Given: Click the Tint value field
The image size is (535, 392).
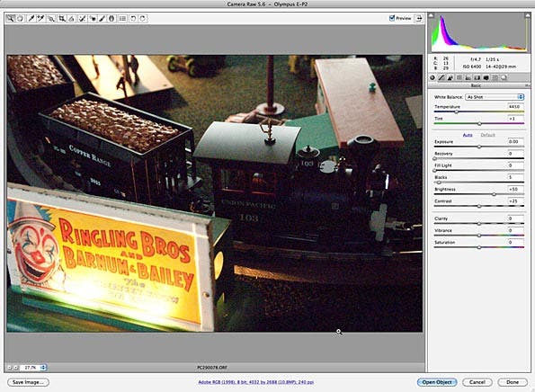Looking at the screenshot, I should (515, 119).
